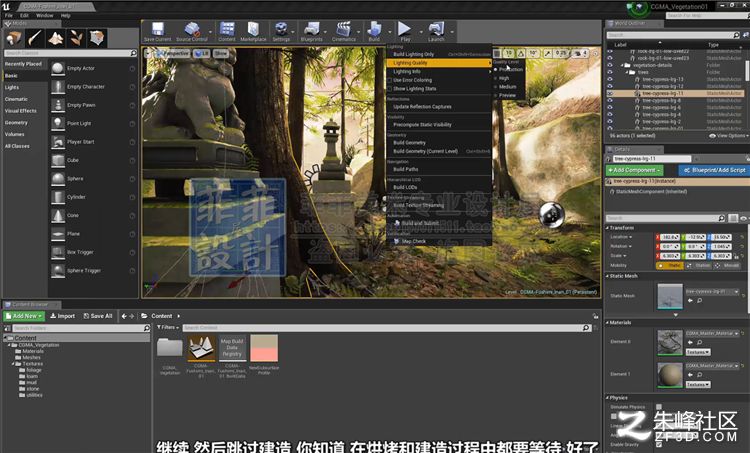
Task: Click the Search Classes input field
Action: (71, 53)
